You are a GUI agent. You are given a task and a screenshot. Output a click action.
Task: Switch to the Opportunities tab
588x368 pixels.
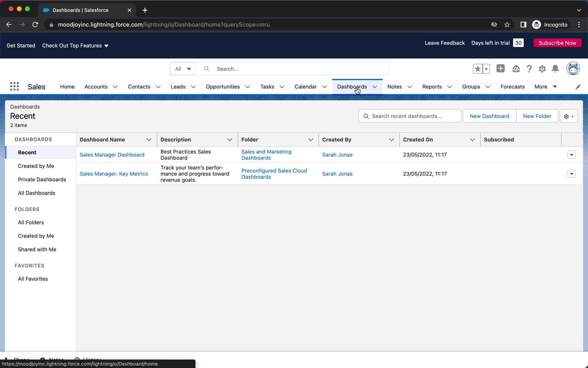[223, 87]
